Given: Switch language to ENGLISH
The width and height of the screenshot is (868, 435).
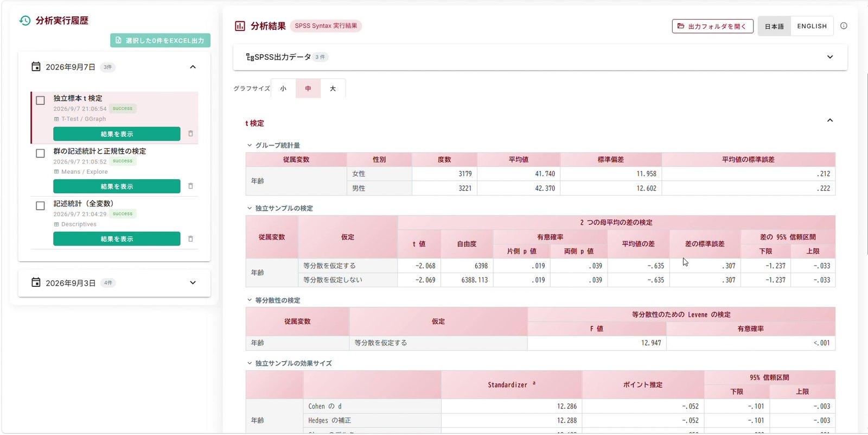Looking at the screenshot, I should 812,26.
